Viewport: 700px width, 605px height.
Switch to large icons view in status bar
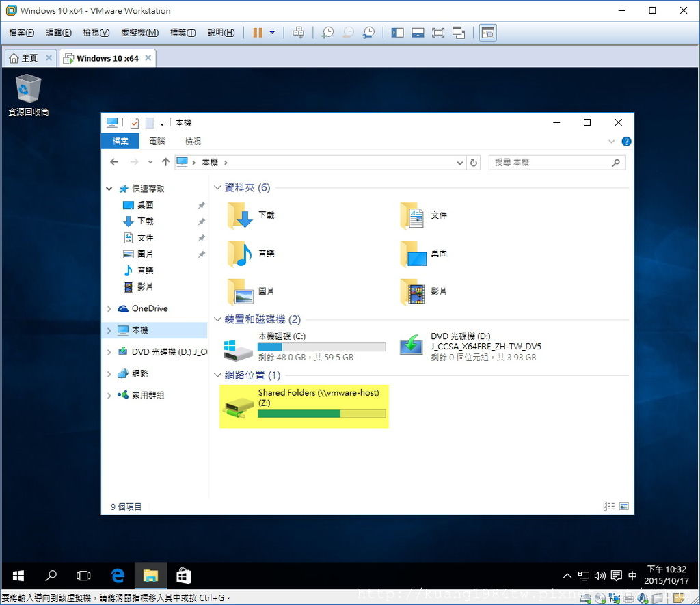pyautogui.click(x=624, y=507)
